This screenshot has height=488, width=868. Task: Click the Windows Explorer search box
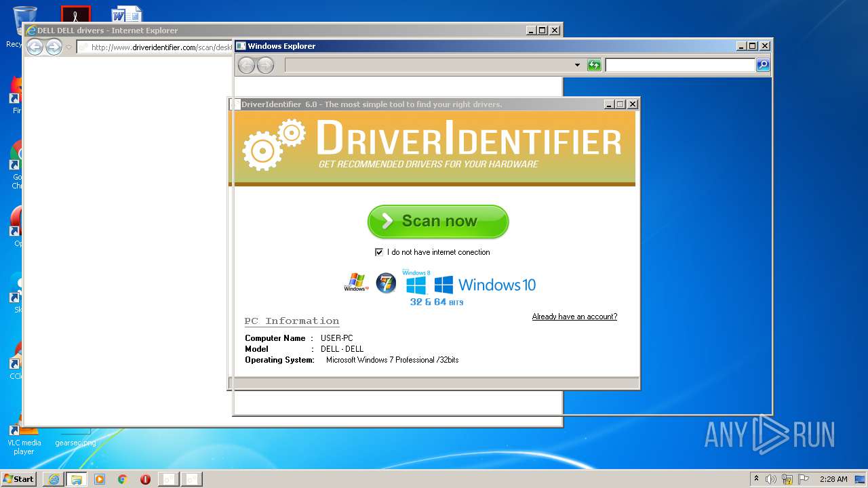(x=680, y=65)
